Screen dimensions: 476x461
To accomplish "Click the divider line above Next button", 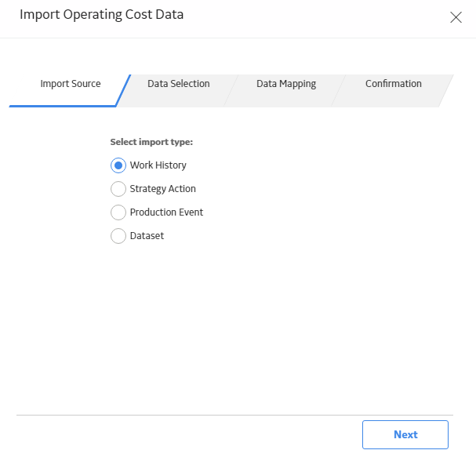I will 234,415.
